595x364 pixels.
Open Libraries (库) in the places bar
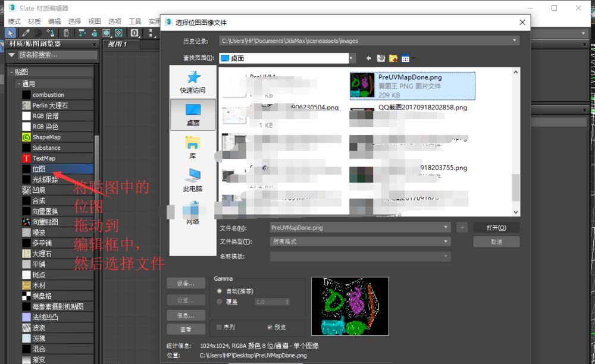click(193, 148)
